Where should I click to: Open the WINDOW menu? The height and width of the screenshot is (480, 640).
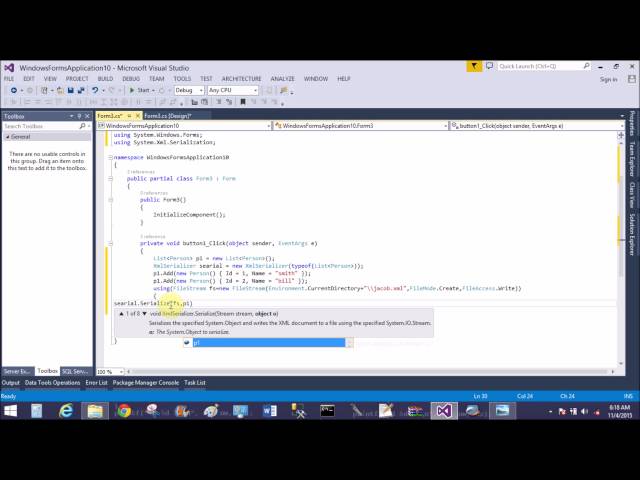tap(316, 79)
